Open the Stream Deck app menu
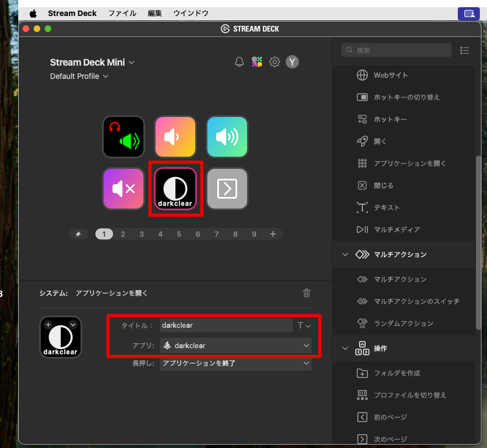This screenshot has width=487, height=448. [x=72, y=13]
